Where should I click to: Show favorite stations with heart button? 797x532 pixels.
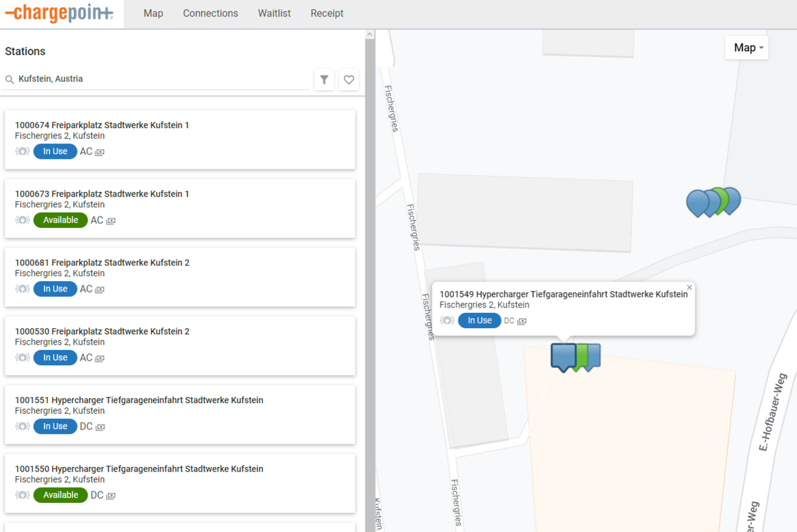[349, 80]
